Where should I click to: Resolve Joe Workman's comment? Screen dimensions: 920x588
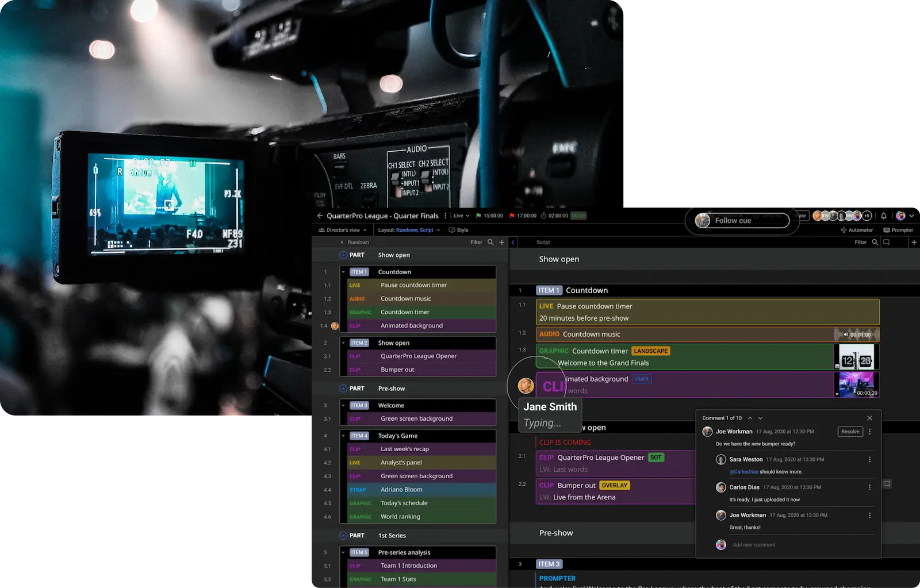pyautogui.click(x=850, y=432)
